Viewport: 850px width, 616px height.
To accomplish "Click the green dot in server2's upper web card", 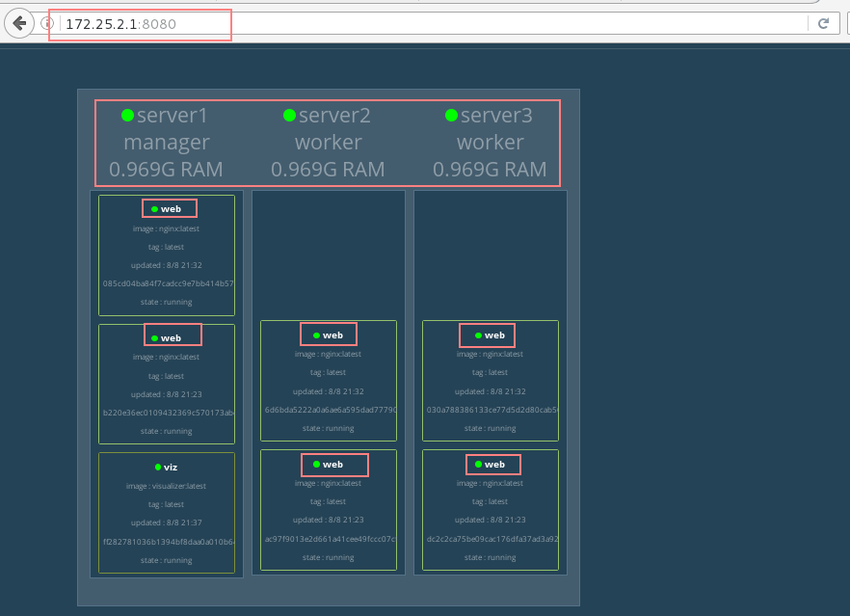I will [316, 335].
